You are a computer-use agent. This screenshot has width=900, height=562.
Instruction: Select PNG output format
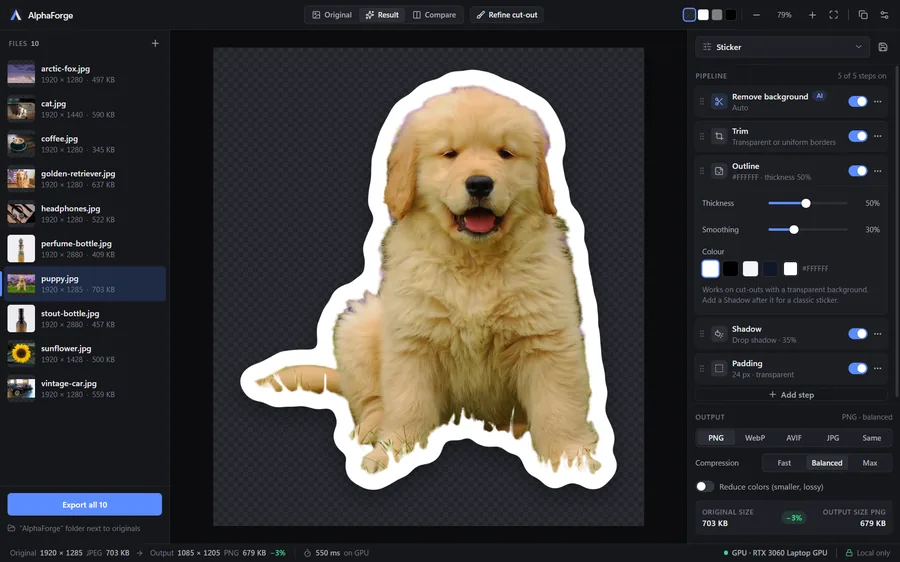(716, 438)
